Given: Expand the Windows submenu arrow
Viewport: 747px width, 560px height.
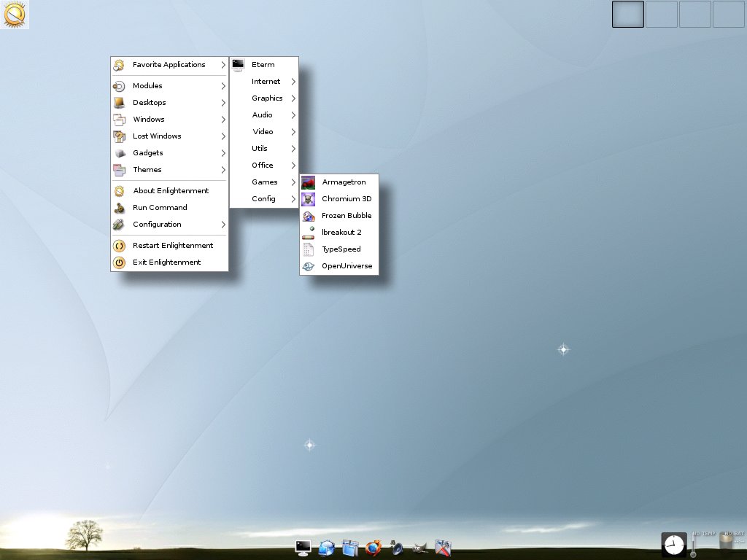Looking at the screenshot, I should coord(223,120).
